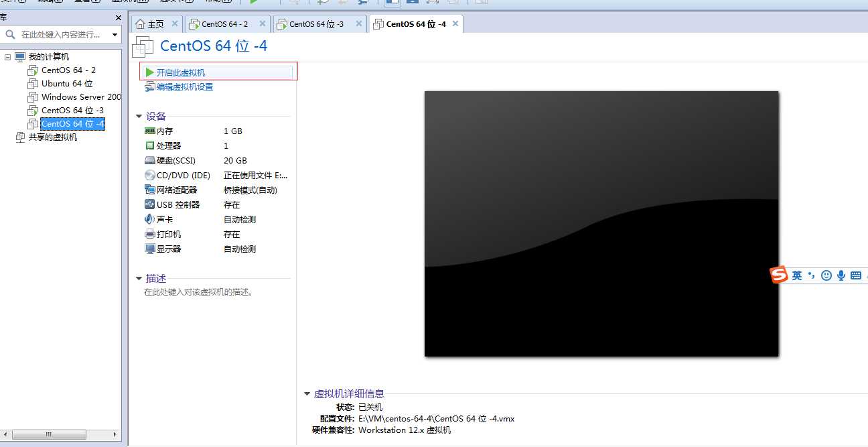Select 共享的虚拟机 shared VMs node

pos(52,137)
